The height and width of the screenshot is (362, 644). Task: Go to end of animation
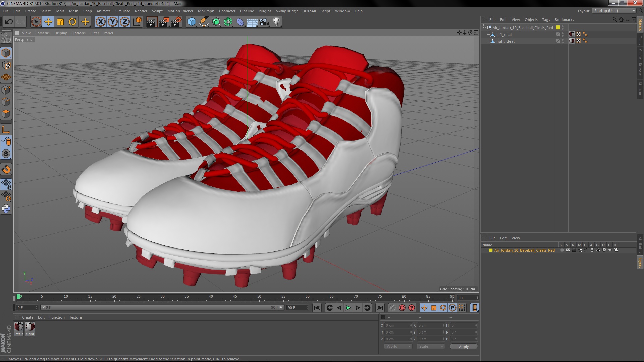[380, 308]
